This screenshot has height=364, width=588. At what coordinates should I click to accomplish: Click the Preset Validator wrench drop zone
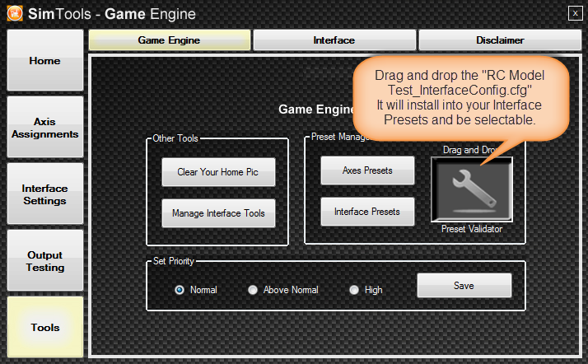472,189
